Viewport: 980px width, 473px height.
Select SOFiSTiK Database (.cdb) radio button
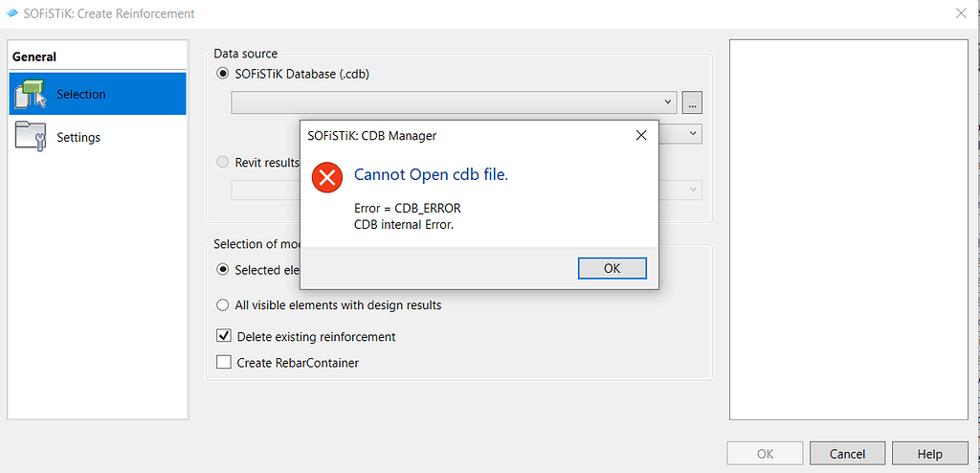tap(222, 74)
